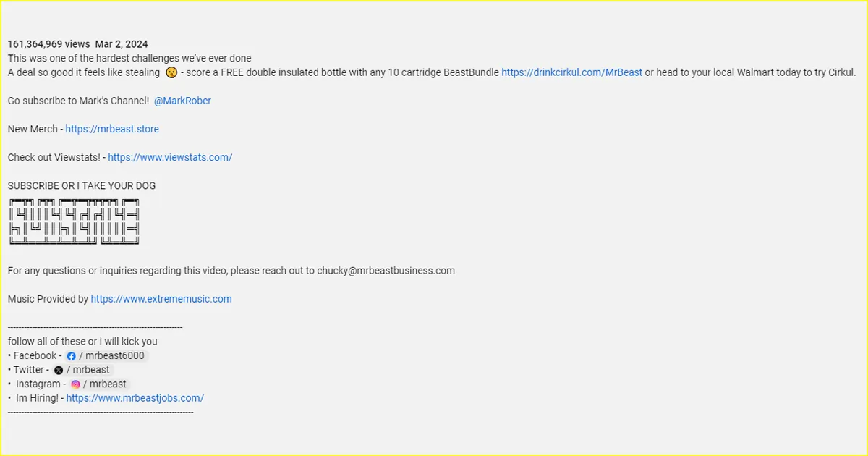Viewport: 868px width, 456px height.
Task: Click the astonished face emoji
Action: 171,72
